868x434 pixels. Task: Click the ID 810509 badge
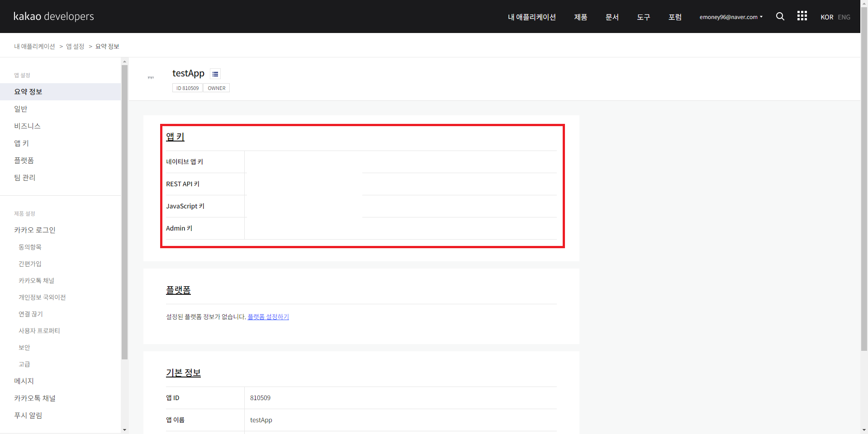coord(187,88)
